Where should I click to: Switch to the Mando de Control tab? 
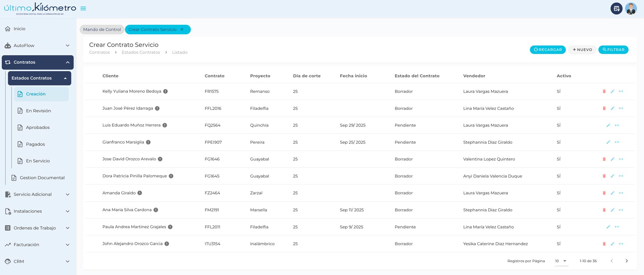(102, 29)
